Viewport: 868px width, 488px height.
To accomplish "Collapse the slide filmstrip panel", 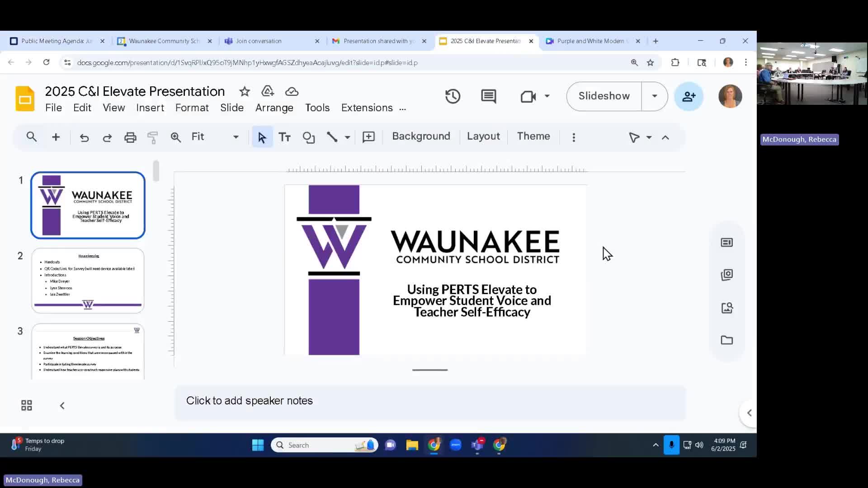I will tap(62, 405).
